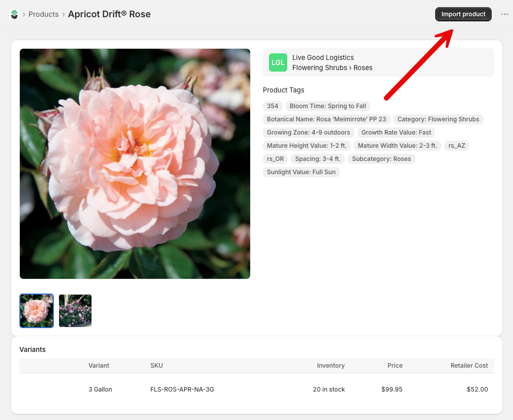This screenshot has width=513, height=420.
Task: Click the Growing Zone: 4-9 outdoors tag
Action: [308, 133]
